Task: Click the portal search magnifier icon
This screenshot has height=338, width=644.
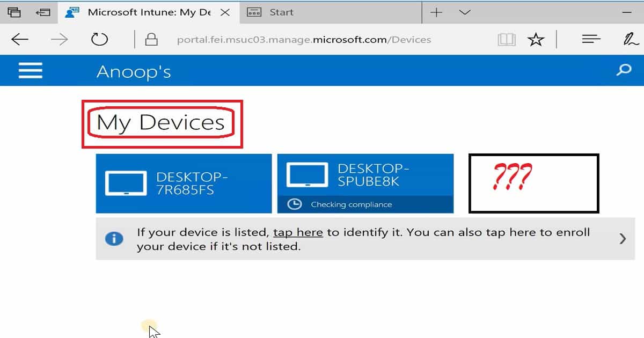Action: coord(624,70)
